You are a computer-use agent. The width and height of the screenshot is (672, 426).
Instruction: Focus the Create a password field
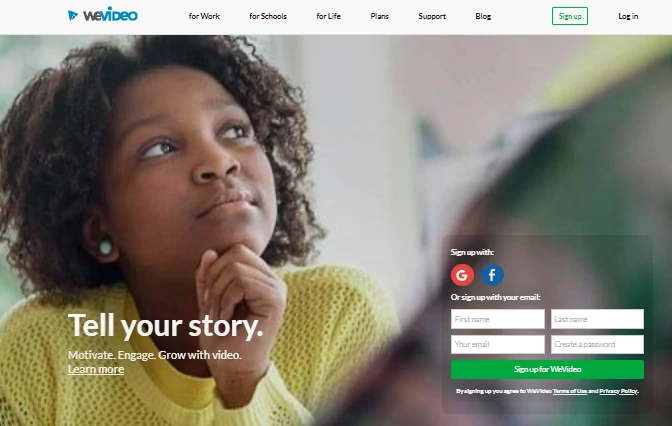coord(597,344)
